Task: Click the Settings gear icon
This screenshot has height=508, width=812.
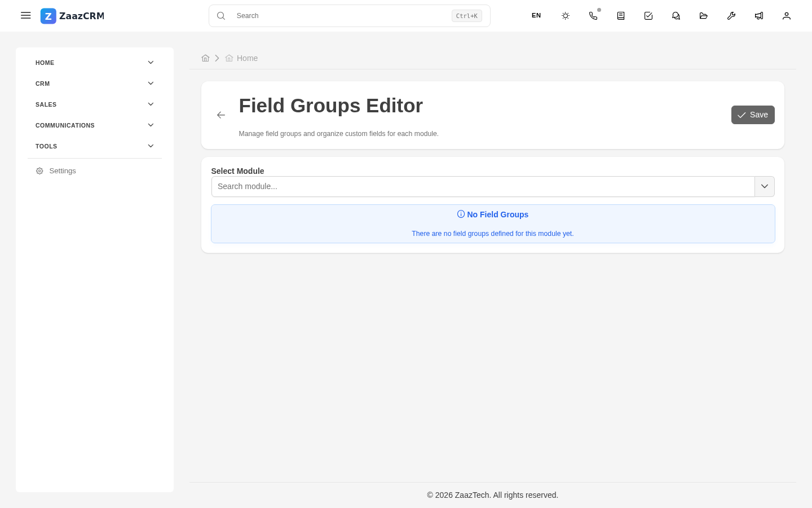Action: click(39, 171)
